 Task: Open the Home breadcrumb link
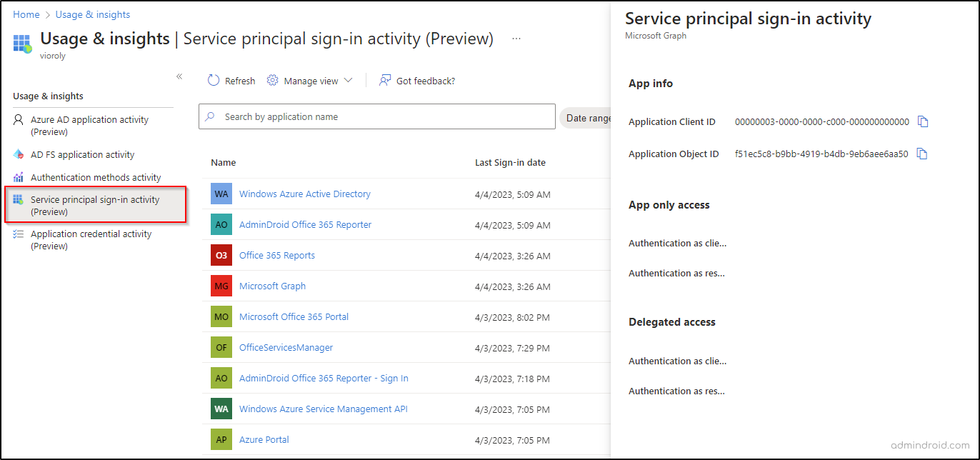coord(26,14)
